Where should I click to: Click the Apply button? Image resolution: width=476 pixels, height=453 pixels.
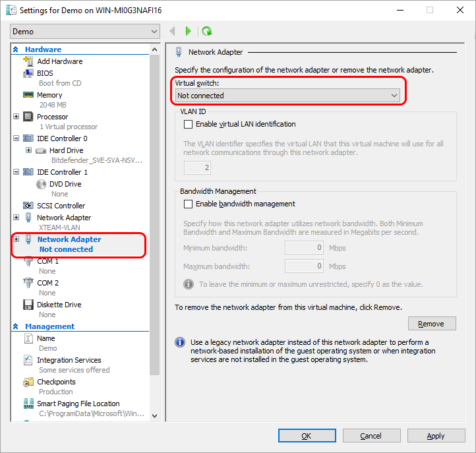click(x=435, y=436)
